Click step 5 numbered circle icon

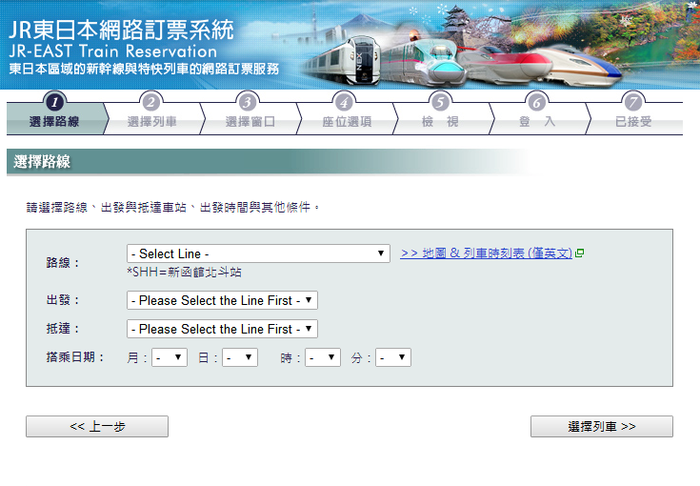click(440, 101)
